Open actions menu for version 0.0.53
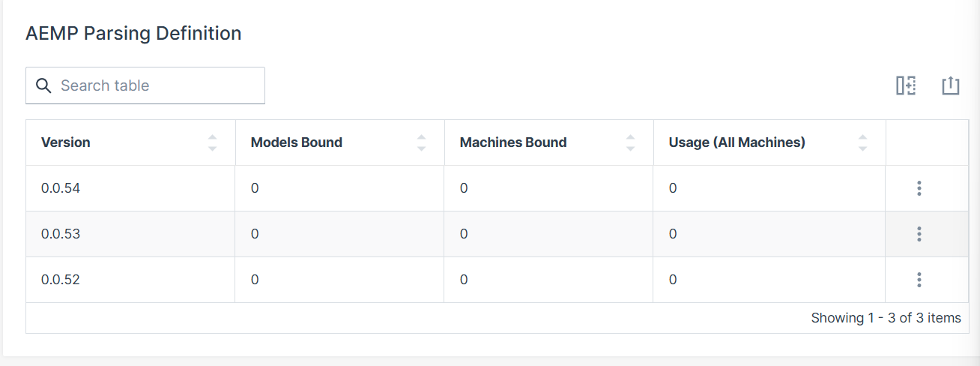The height and width of the screenshot is (366, 980). tap(919, 234)
